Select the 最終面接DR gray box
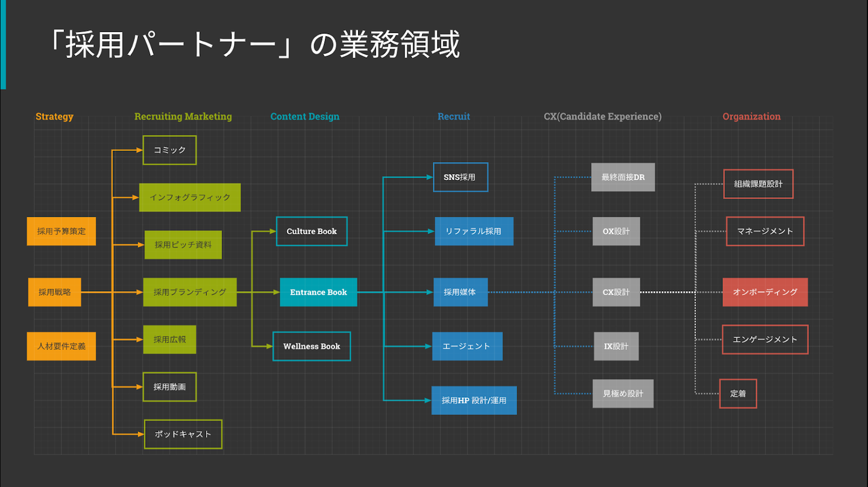Screen dimensions: 868x487 pos(623,177)
